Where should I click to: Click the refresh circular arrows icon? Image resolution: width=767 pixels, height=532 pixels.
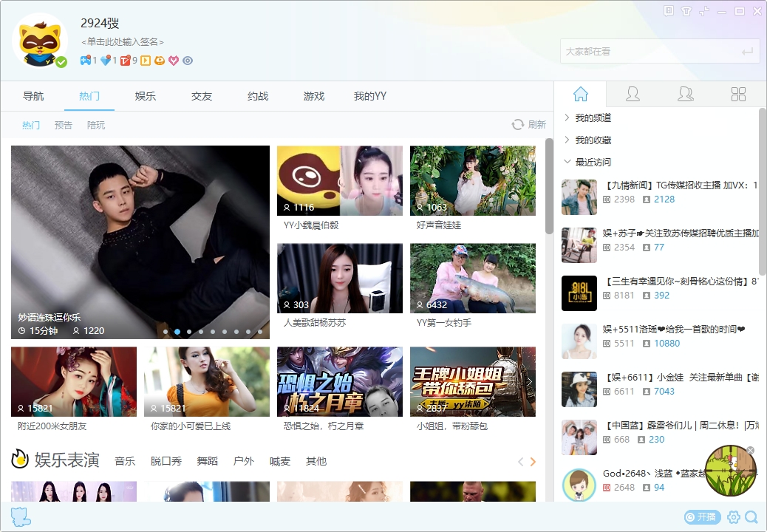517,125
